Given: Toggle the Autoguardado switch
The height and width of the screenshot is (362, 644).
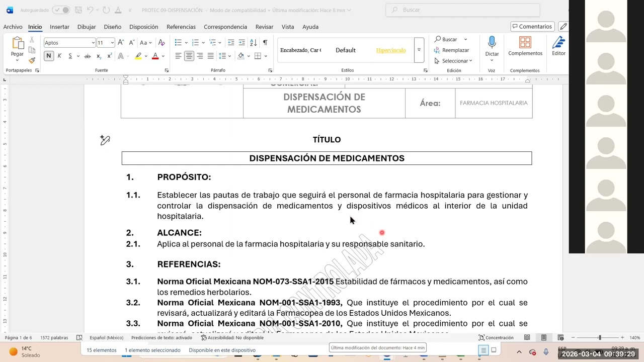Looking at the screenshot, I should point(61,10).
